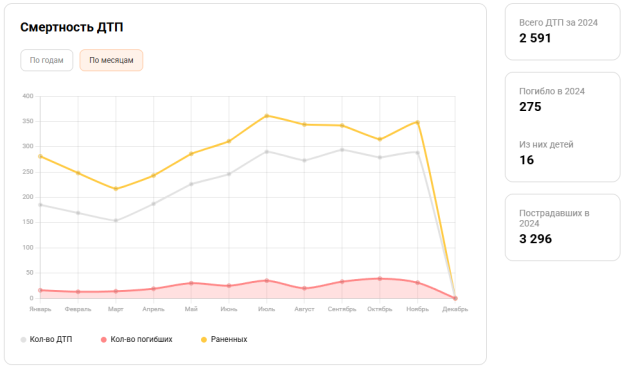This screenshot has height=367, width=623.
Task: Click the 'Смертность ДТП' heading
Action: tap(72, 27)
